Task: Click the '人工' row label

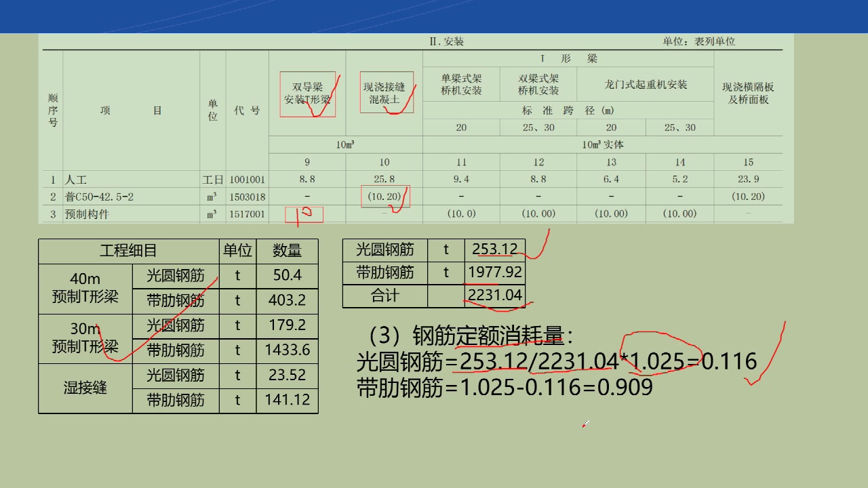Action: pyautogui.click(x=75, y=180)
